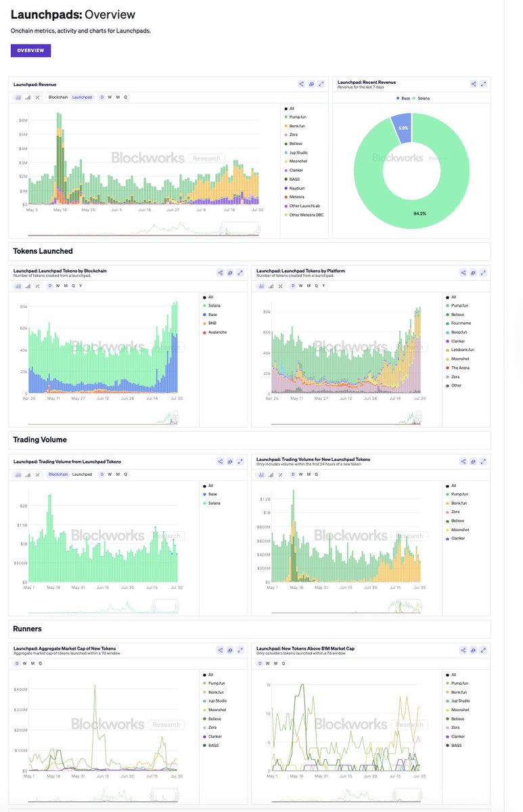Select bar chart icon in Tokens by Blockchain toolbar
The height and width of the screenshot is (812, 523).
coord(18,286)
